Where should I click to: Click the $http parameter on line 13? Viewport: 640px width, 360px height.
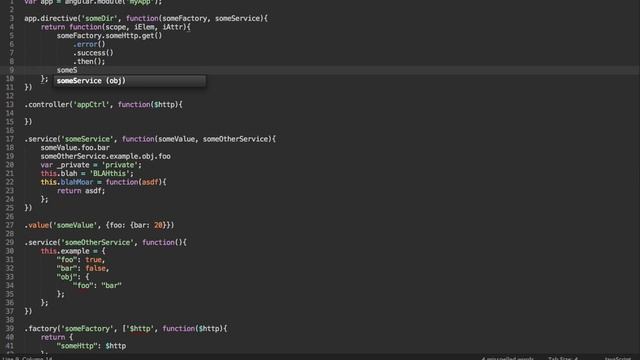click(x=164, y=104)
